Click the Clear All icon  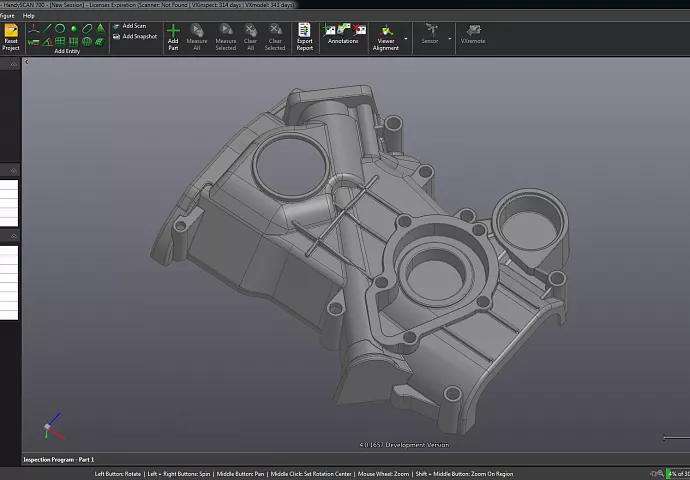click(250, 32)
